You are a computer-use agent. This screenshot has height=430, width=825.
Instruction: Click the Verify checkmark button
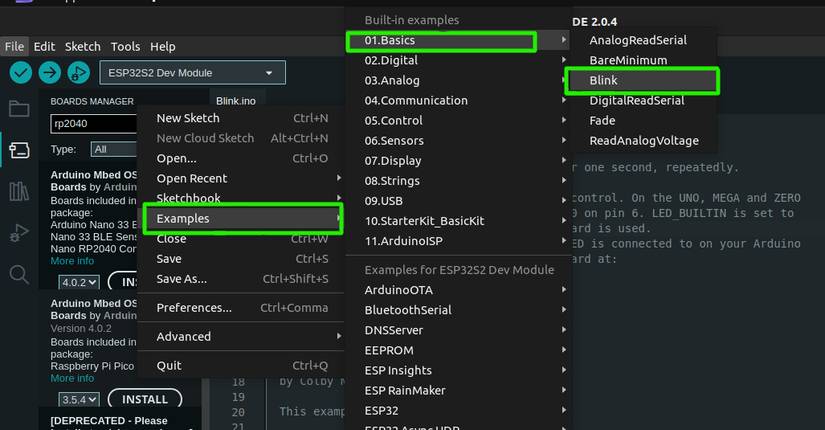click(21, 73)
